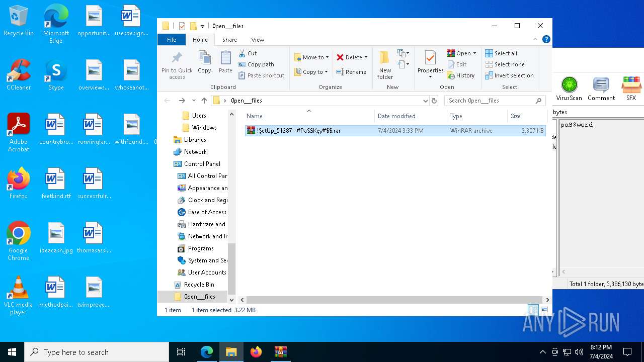This screenshot has width=644, height=362.
Task: Click the red Delete icon
Action: (x=340, y=57)
